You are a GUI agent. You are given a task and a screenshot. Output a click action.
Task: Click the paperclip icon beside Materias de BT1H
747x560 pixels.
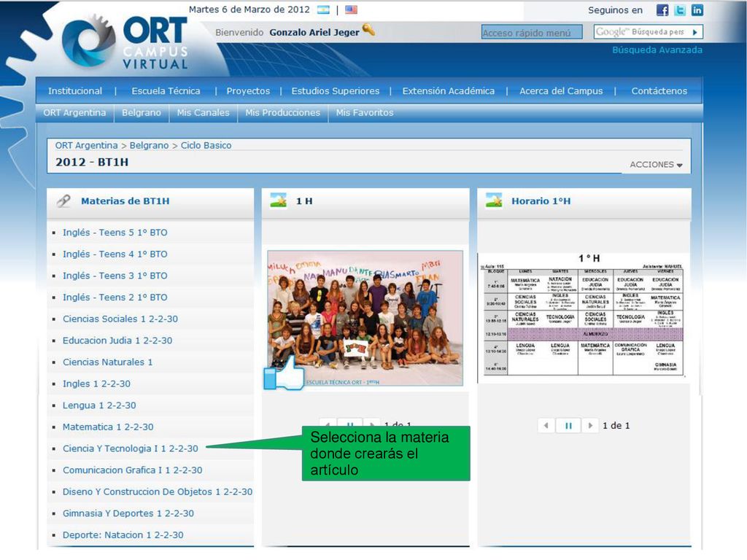(63, 201)
